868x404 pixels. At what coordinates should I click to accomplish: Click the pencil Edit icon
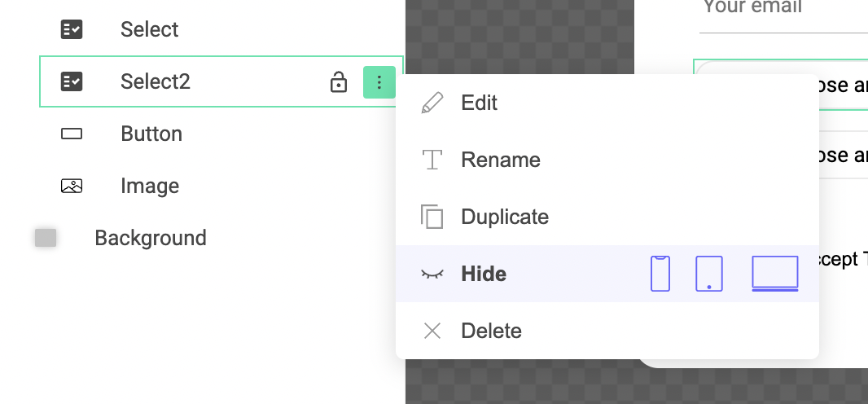point(432,103)
